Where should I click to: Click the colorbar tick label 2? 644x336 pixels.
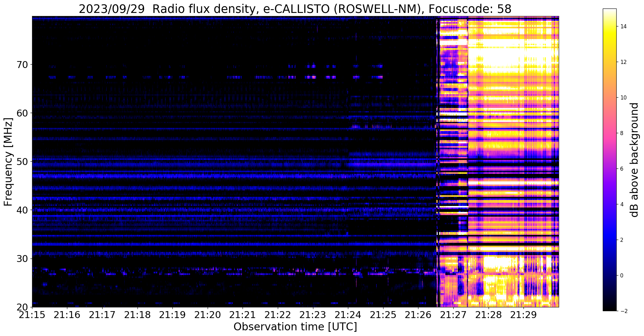(x=621, y=240)
